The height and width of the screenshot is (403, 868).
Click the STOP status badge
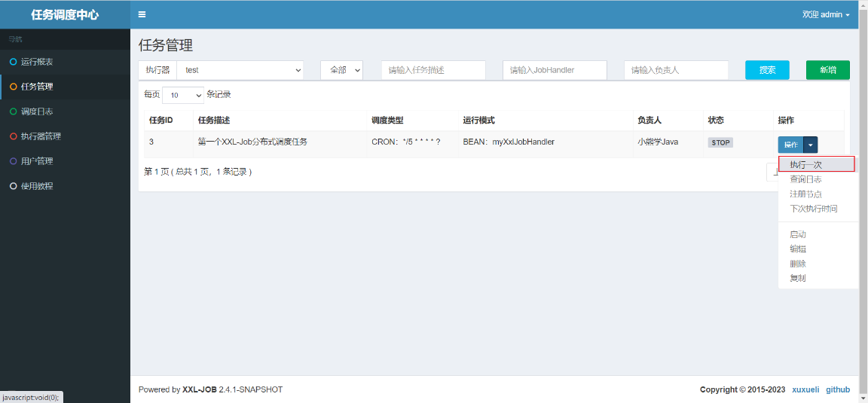point(721,142)
